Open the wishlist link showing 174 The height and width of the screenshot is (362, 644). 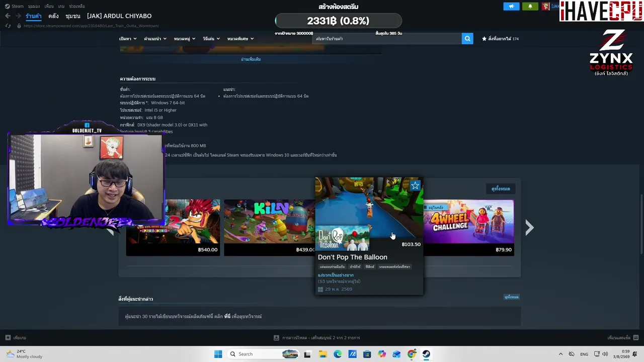pyautogui.click(x=500, y=39)
